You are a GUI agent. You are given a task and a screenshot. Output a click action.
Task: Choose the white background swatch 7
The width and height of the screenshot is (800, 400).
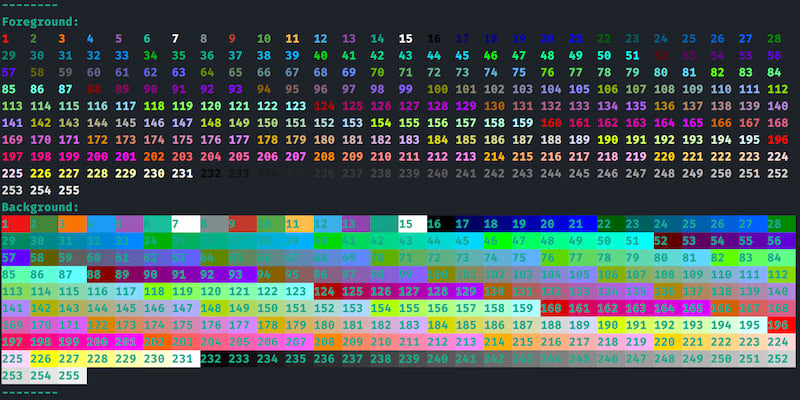click(x=186, y=224)
